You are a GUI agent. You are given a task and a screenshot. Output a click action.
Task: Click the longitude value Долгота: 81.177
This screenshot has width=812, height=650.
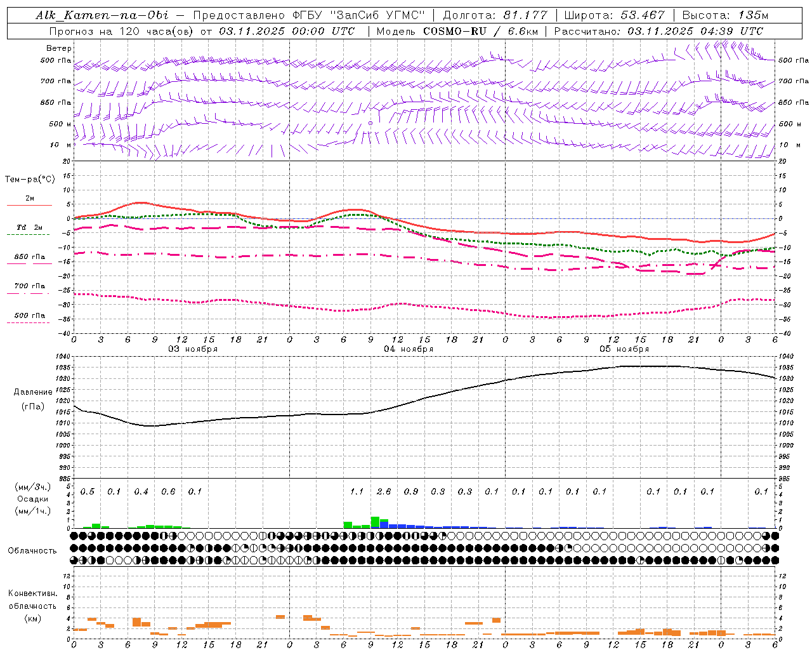[495, 15]
